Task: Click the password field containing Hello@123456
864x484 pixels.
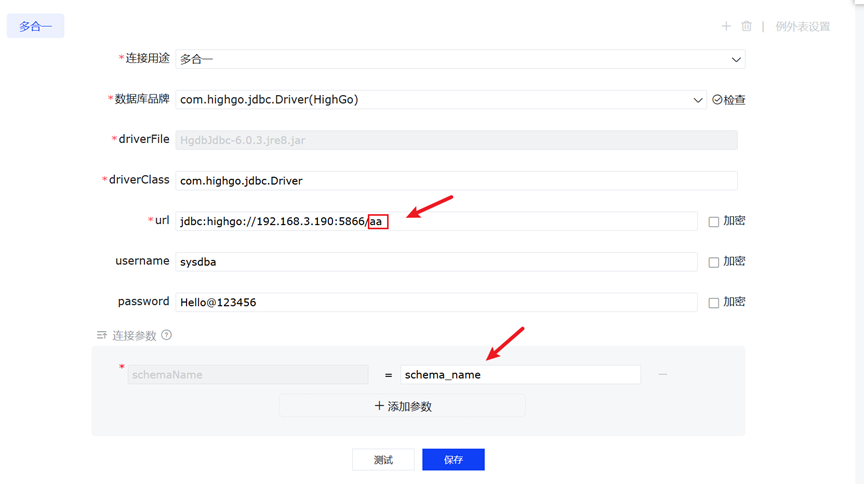Action: click(436, 302)
